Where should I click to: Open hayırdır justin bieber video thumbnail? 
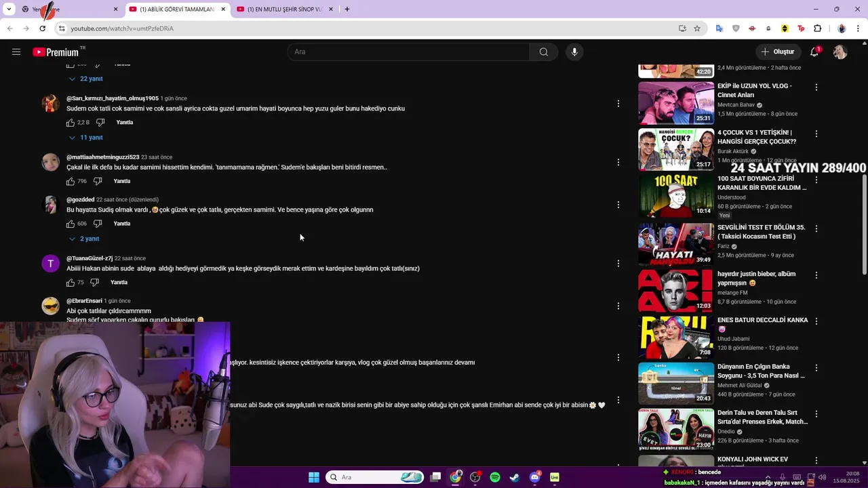pyautogui.click(x=676, y=291)
